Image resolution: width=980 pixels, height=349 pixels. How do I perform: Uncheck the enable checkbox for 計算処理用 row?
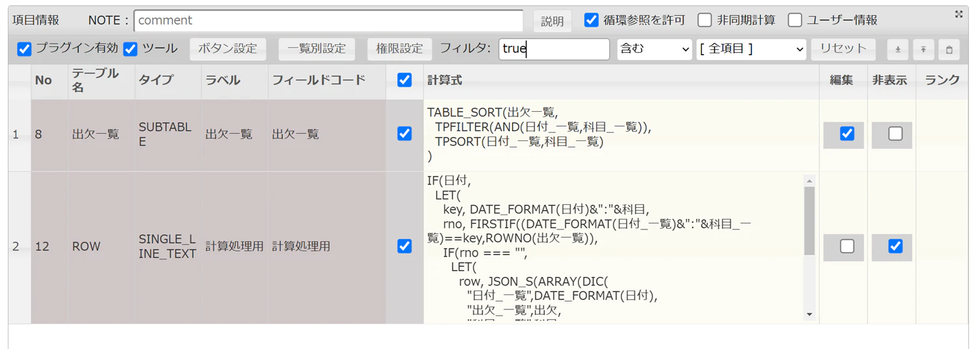coord(404,246)
